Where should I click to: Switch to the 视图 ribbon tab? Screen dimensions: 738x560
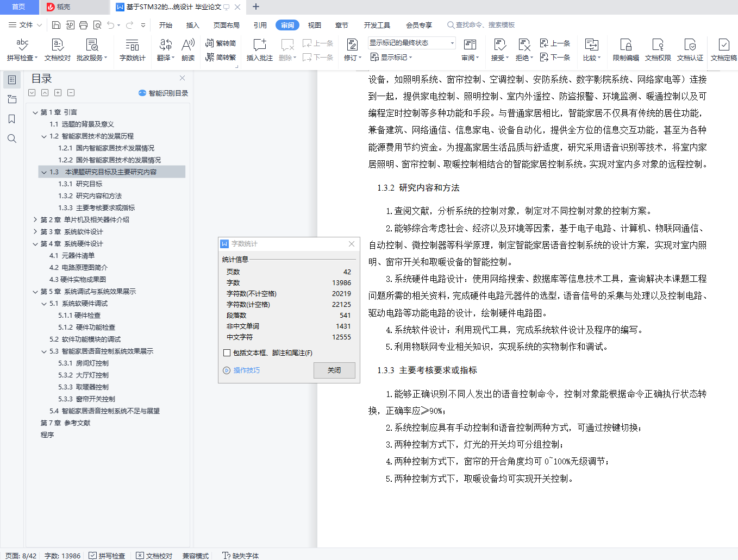pos(315,25)
